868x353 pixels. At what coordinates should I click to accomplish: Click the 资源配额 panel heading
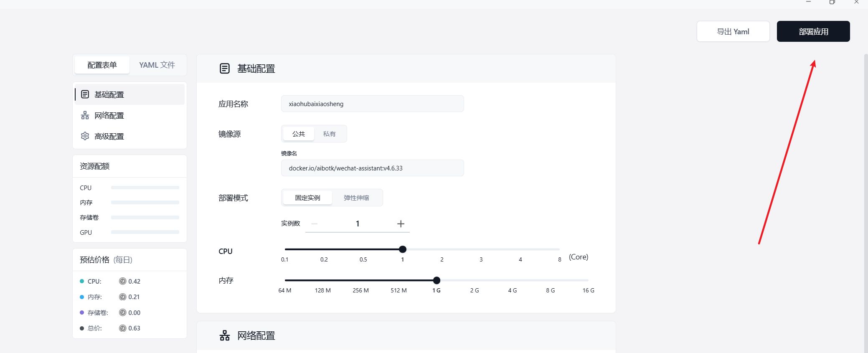pyautogui.click(x=95, y=166)
